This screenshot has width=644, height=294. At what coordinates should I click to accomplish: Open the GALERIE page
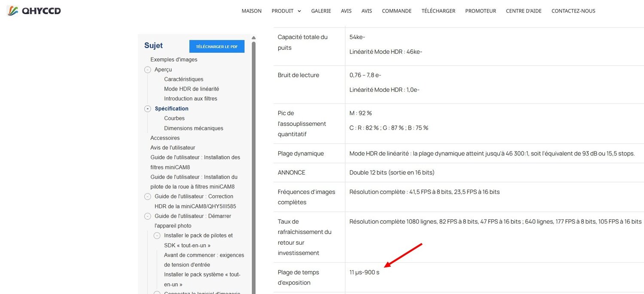[x=321, y=11]
